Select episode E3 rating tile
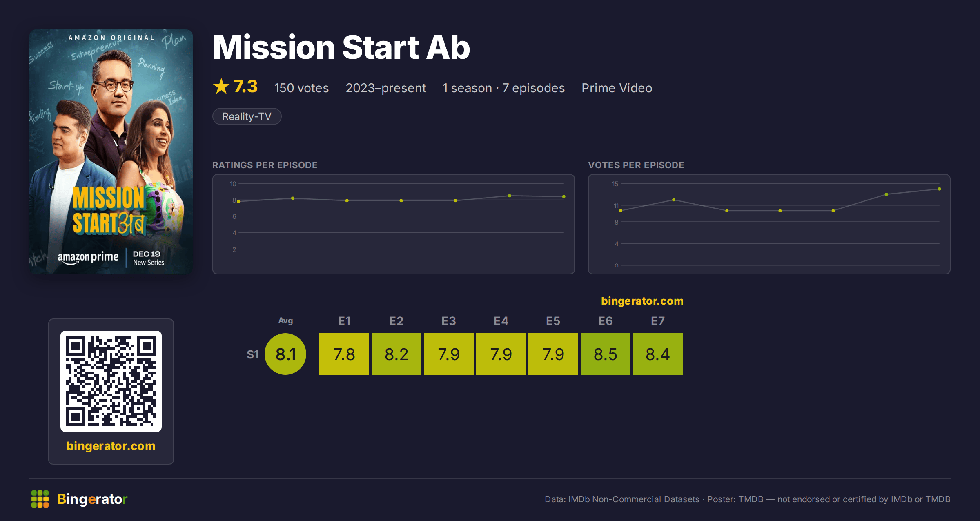 coord(449,354)
